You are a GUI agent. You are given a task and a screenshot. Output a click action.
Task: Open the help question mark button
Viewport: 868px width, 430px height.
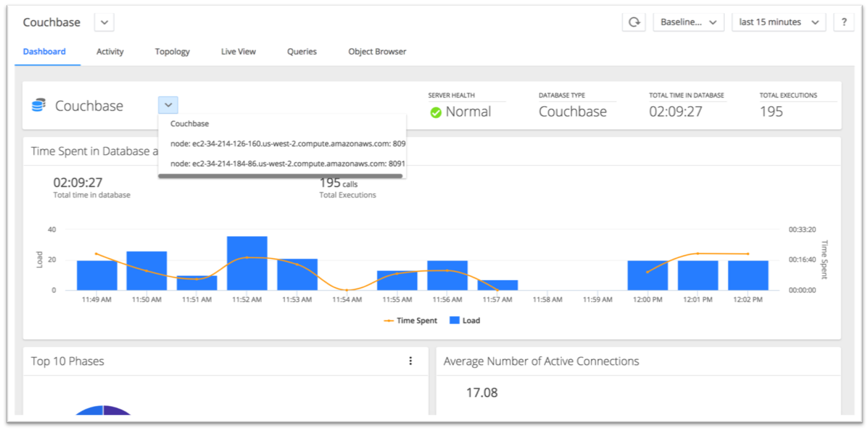tap(844, 22)
